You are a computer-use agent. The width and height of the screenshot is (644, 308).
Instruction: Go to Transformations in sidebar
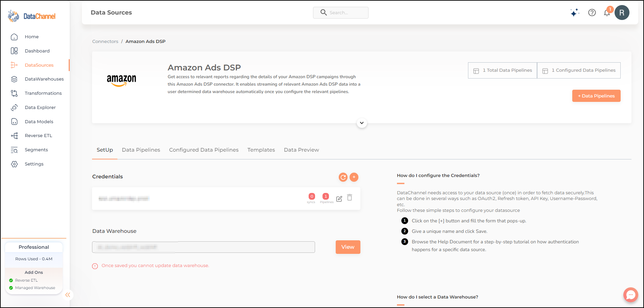click(x=43, y=93)
